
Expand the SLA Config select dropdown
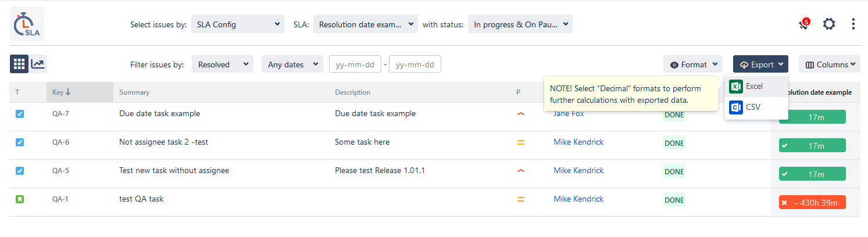coord(238,24)
